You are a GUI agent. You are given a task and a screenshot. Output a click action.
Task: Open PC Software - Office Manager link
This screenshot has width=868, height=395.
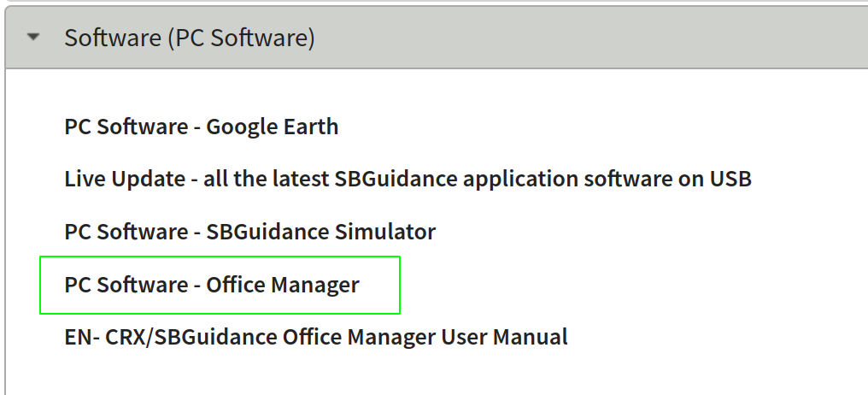tap(212, 285)
